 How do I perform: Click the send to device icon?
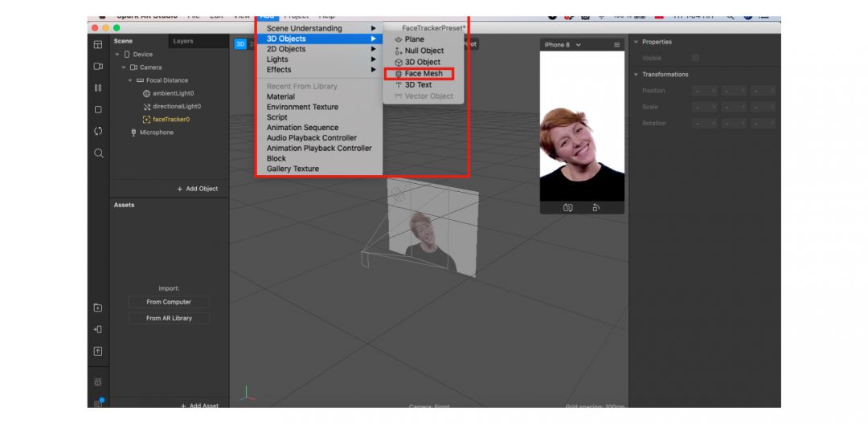[98, 329]
